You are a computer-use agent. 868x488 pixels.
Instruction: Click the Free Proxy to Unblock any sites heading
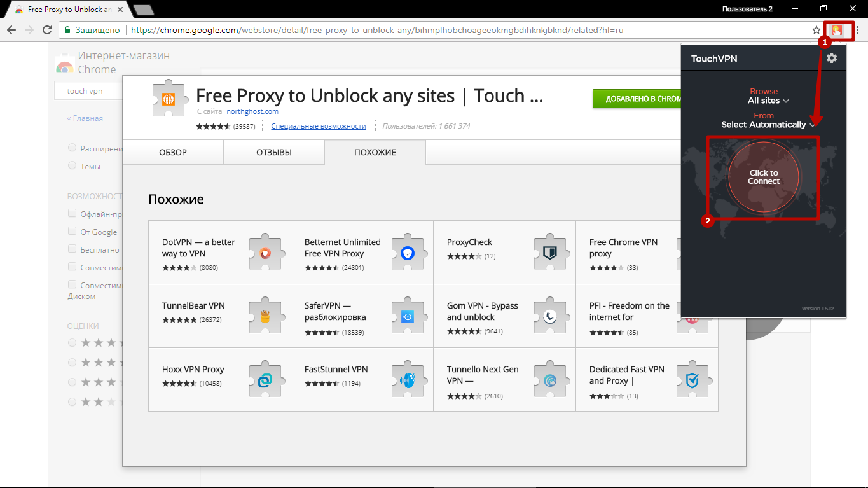[x=369, y=96]
